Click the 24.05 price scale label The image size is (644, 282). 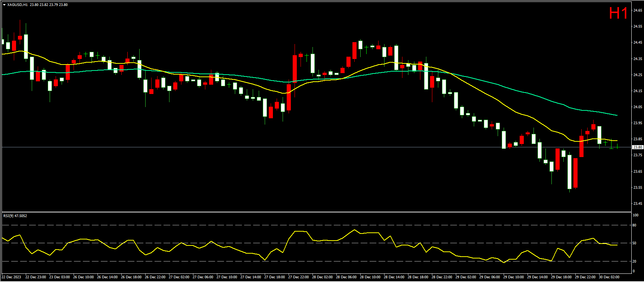pyautogui.click(x=637, y=107)
